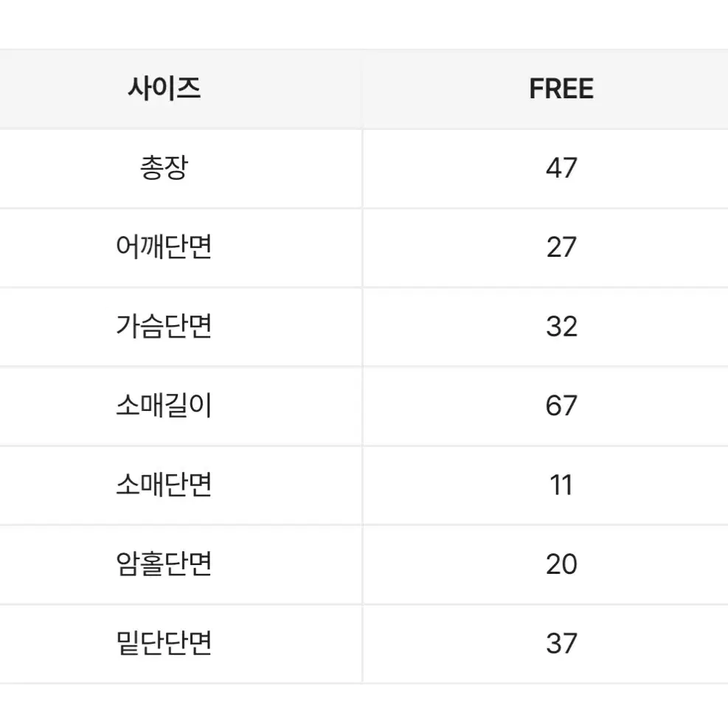Screen dimensions: 728x728
Task: Click the 면 character in 밑단단면
Action: click(x=201, y=643)
